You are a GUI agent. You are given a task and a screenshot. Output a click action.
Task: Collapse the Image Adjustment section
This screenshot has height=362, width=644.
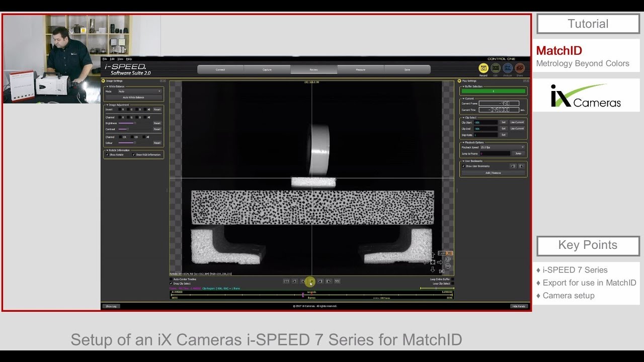pyautogui.click(x=107, y=105)
